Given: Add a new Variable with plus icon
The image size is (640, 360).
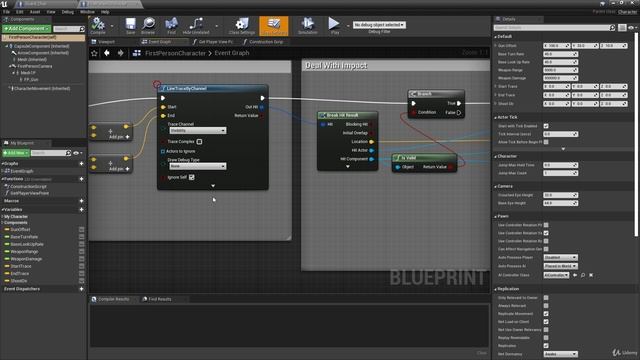Looking at the screenshot, I should tap(81, 209).
